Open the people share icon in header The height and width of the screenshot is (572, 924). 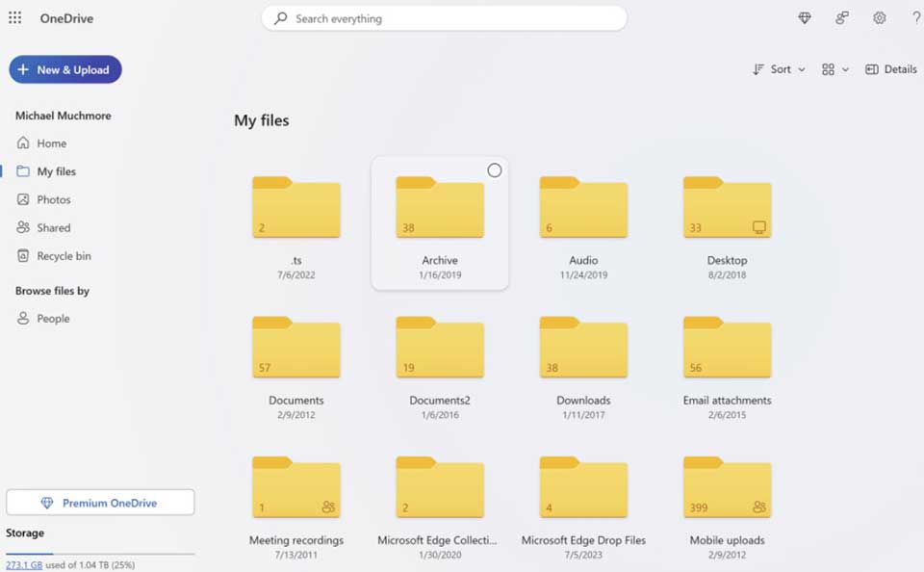(842, 17)
